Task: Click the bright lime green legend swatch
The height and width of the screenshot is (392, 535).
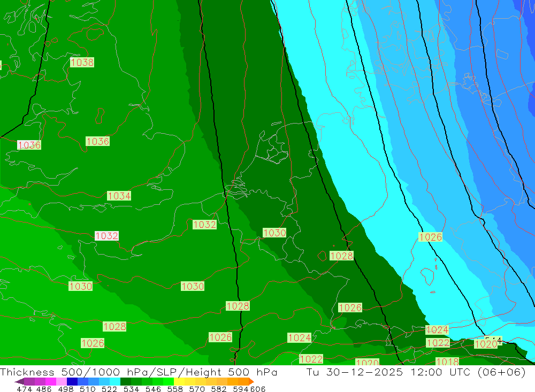Action: 168,381
